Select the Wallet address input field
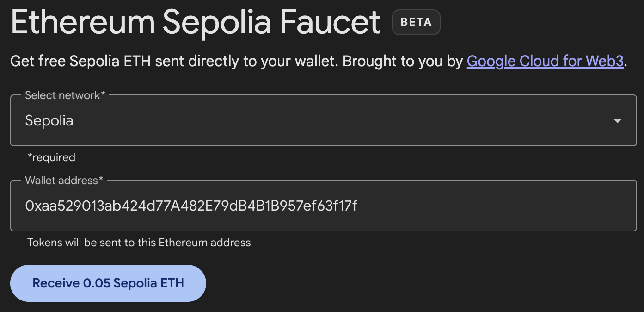644x312 pixels. click(324, 206)
